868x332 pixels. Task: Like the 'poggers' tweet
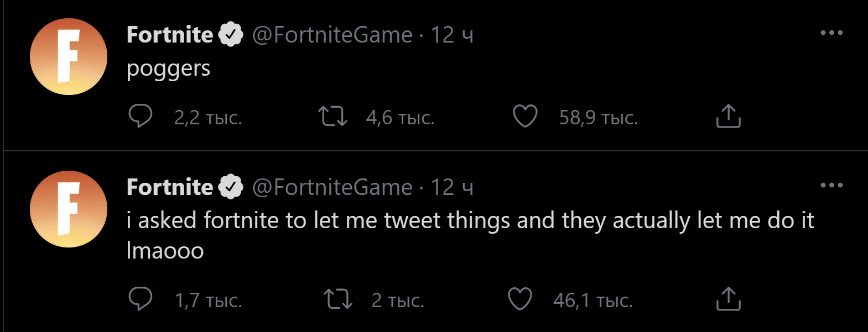point(525,117)
